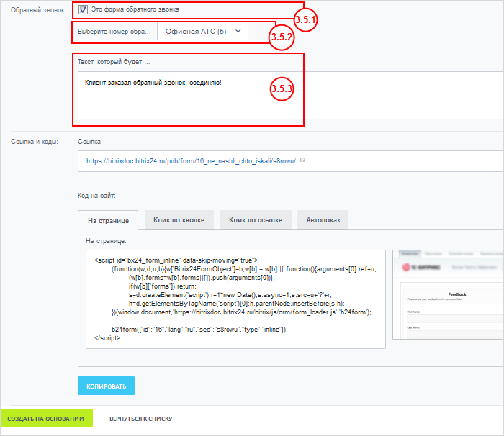
Task: Open the 'Офисная АТС (5)' dropdown
Action: point(202,32)
